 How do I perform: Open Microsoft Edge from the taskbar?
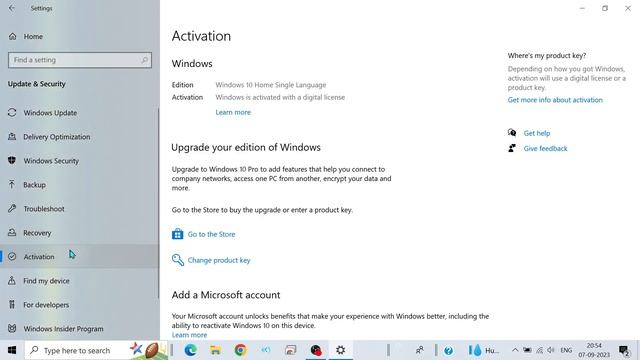[191, 350]
